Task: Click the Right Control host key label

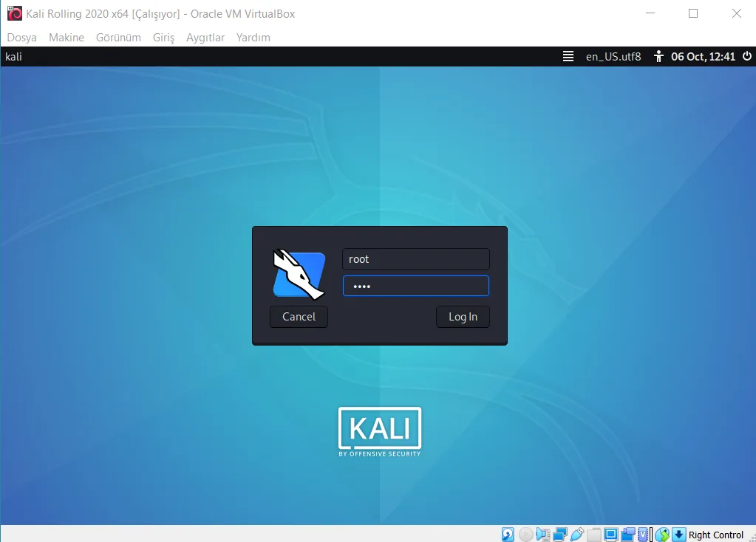Action: click(716, 535)
